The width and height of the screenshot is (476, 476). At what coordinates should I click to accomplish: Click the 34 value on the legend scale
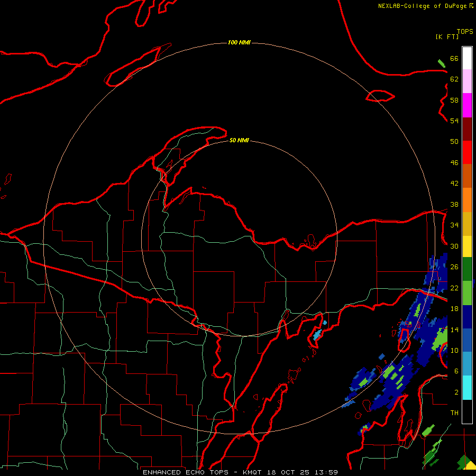pyautogui.click(x=454, y=225)
